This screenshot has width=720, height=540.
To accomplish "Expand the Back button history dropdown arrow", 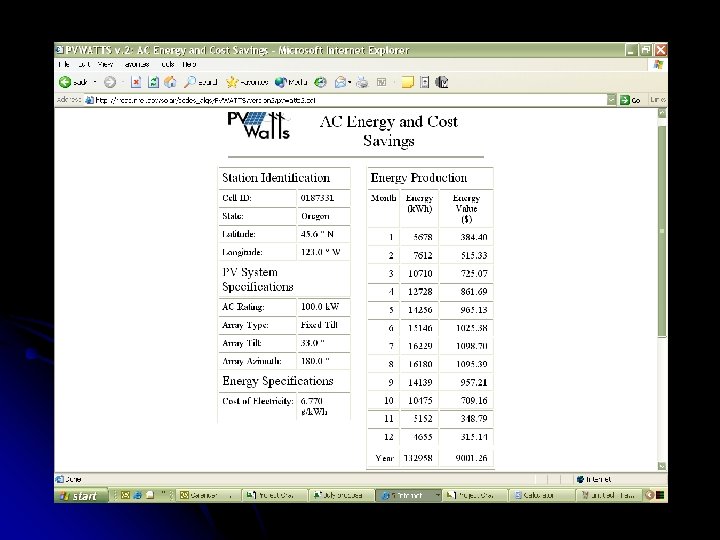I will pos(95,82).
